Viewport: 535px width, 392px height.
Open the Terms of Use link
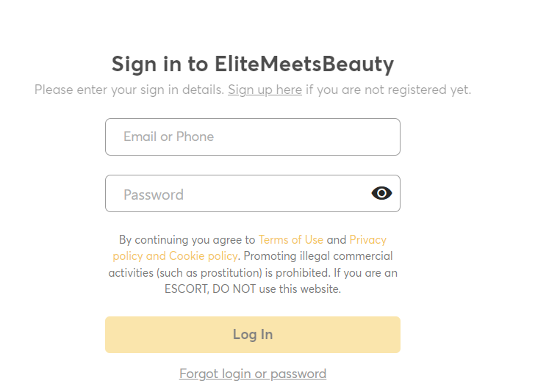point(291,239)
